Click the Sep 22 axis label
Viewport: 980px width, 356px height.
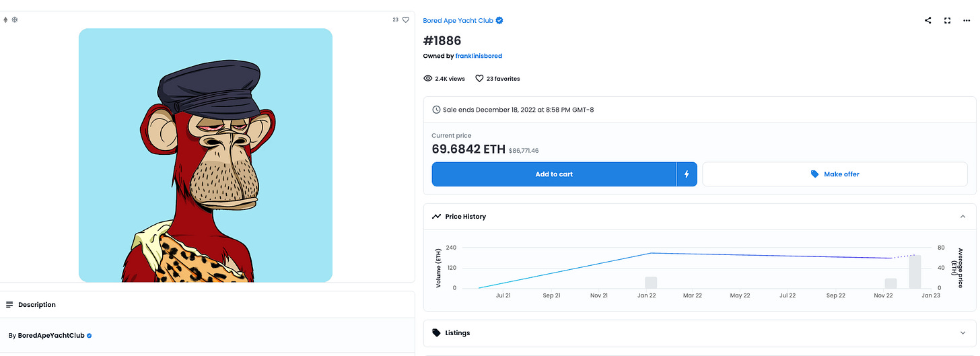click(836, 295)
